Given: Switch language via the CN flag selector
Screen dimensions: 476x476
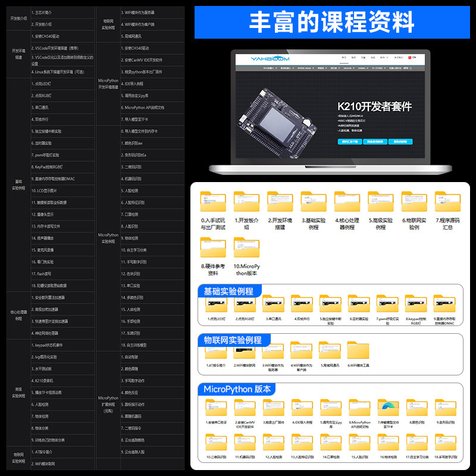Looking at the screenshot, I should tap(412, 57).
